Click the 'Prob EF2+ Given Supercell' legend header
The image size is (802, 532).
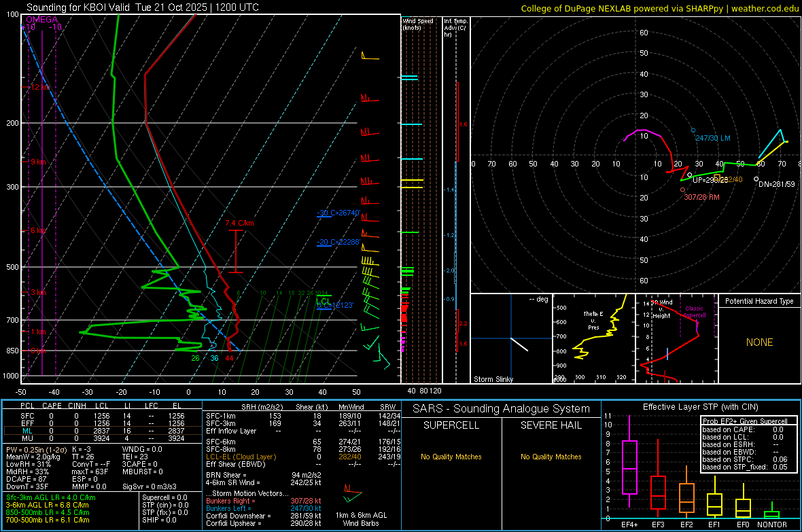(x=745, y=421)
